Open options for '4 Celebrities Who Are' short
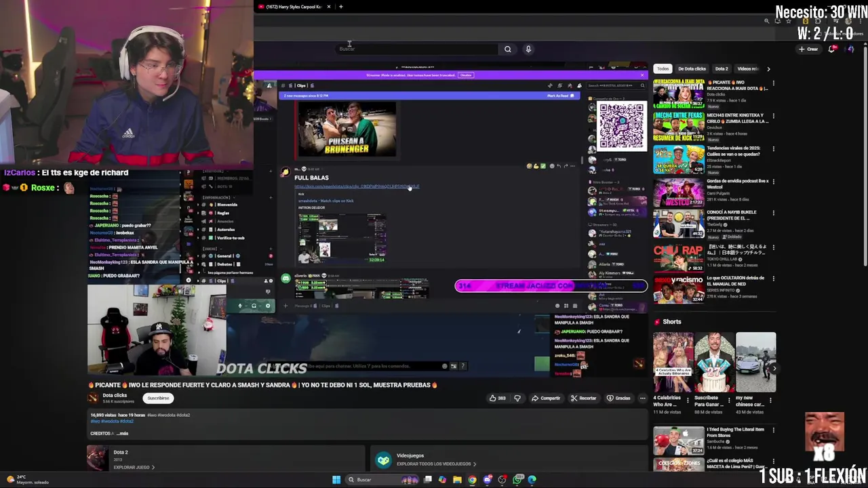This screenshot has width=868, height=488. pyautogui.click(x=688, y=400)
